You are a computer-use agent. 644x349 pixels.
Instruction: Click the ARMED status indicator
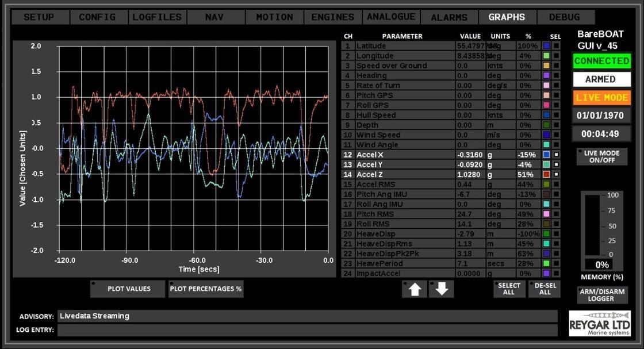coord(601,79)
